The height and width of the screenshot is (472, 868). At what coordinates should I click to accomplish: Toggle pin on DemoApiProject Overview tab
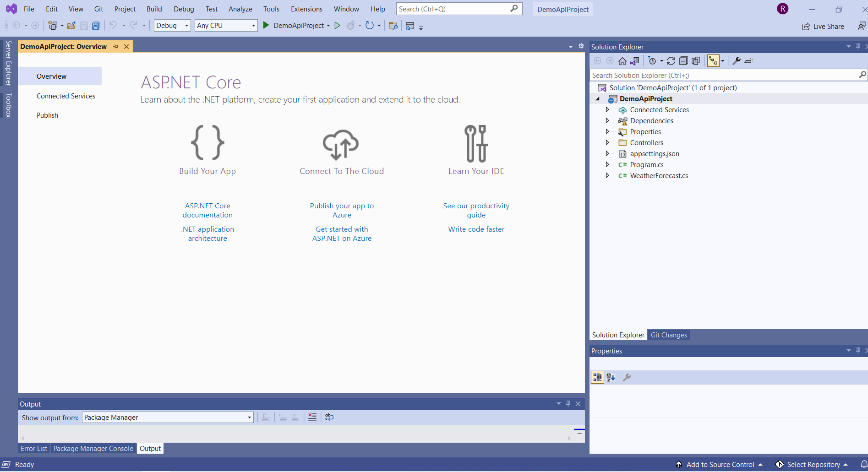tap(116, 47)
